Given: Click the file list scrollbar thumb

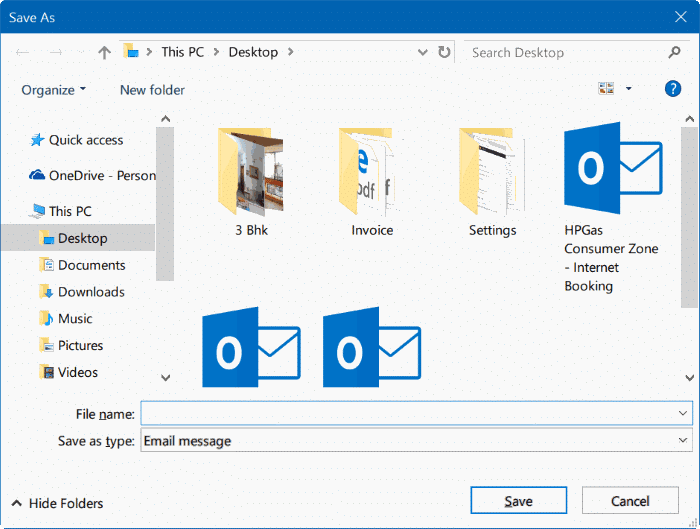Looking at the screenshot, I should 689,217.
